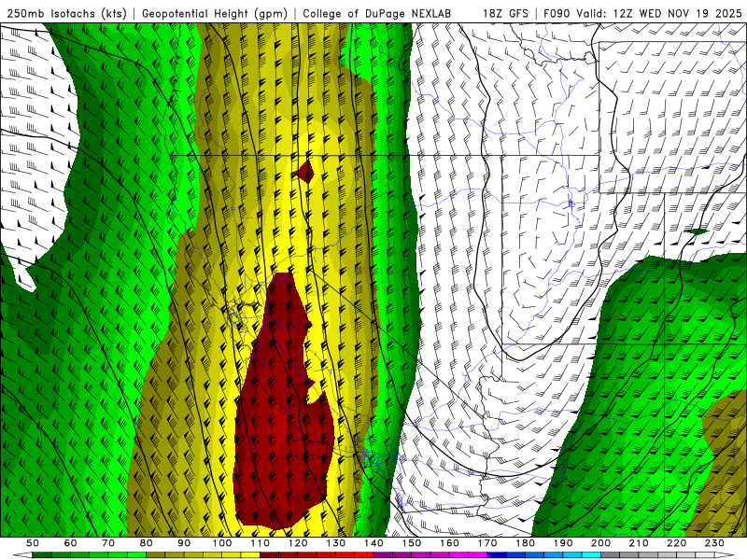Image resolution: width=747 pixels, height=560 pixels.
Task: Click the '18Z GFS' model run label
Action: click(x=505, y=14)
